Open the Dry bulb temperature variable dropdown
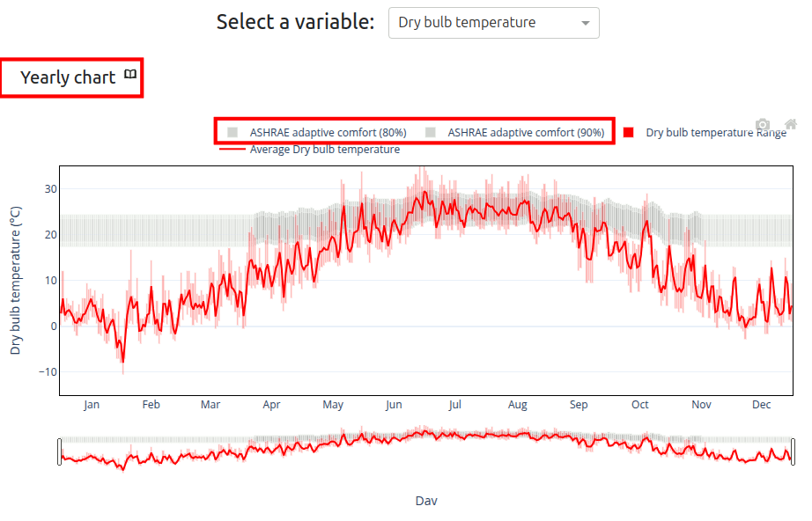The height and width of the screenshot is (521, 812). (x=484, y=23)
